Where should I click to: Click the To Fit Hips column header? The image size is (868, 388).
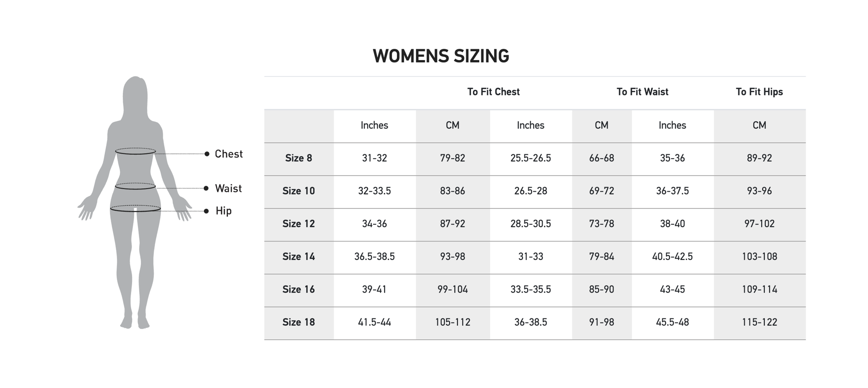tap(759, 92)
